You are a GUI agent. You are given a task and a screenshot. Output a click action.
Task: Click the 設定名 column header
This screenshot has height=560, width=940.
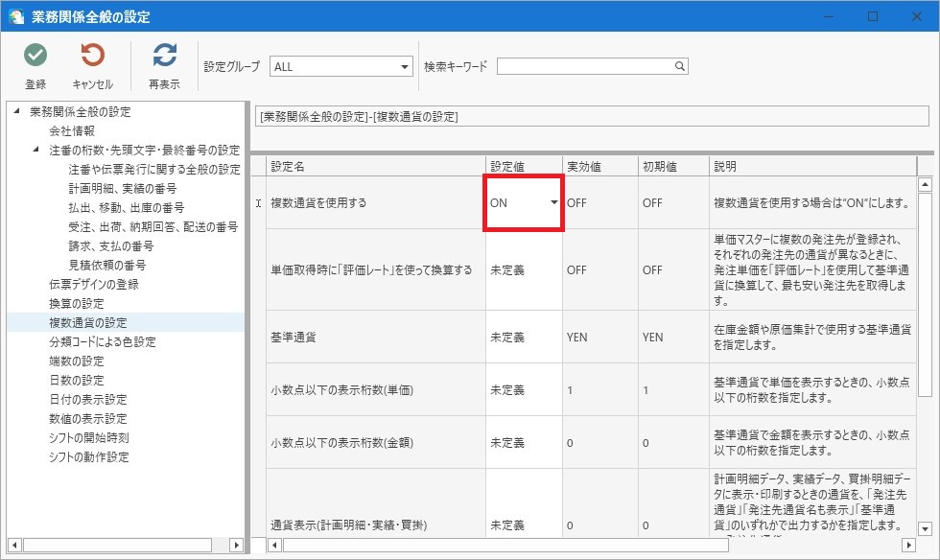(376, 166)
